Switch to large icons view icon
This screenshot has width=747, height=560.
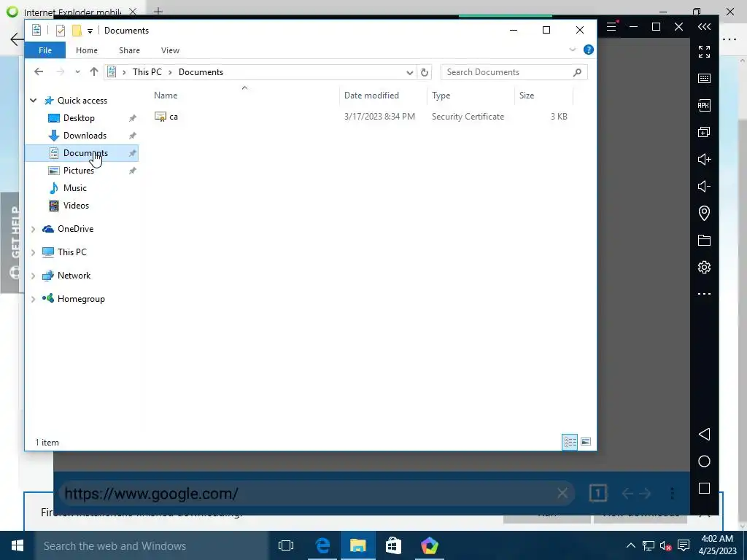[586, 442]
